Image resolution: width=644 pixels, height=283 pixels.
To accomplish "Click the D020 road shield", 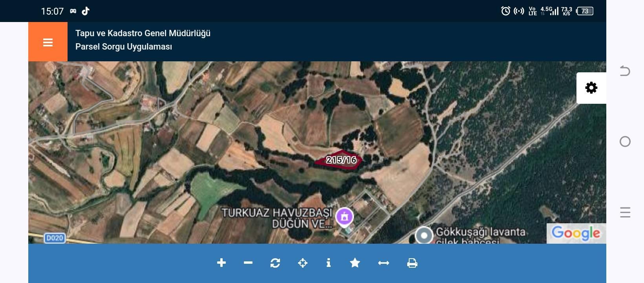I will tap(55, 238).
